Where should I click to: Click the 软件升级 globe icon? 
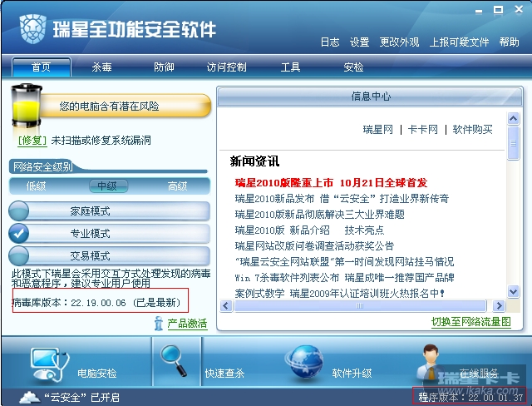[304, 362]
